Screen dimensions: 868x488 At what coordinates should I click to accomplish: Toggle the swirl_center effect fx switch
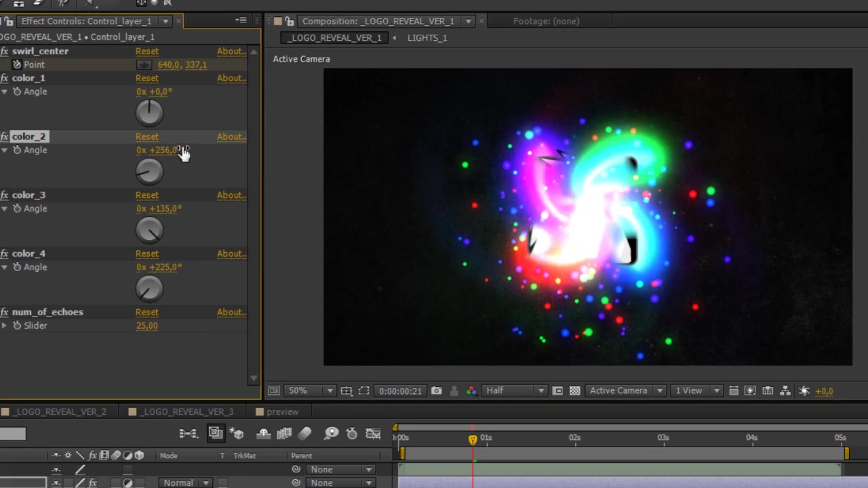5,51
